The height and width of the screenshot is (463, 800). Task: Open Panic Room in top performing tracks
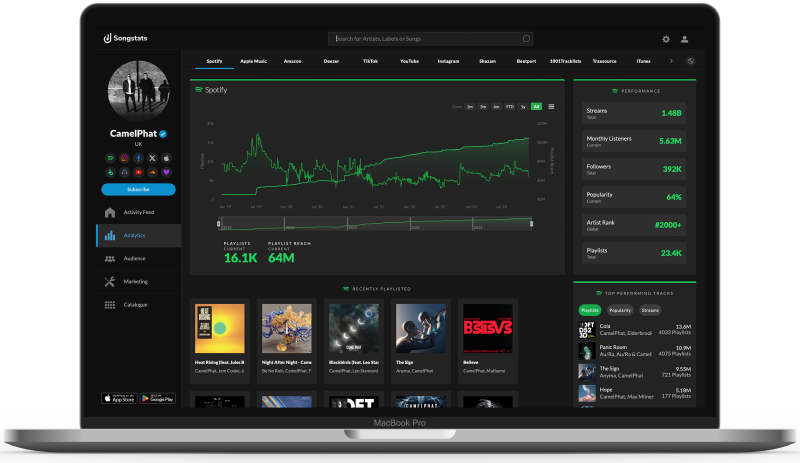(x=635, y=351)
